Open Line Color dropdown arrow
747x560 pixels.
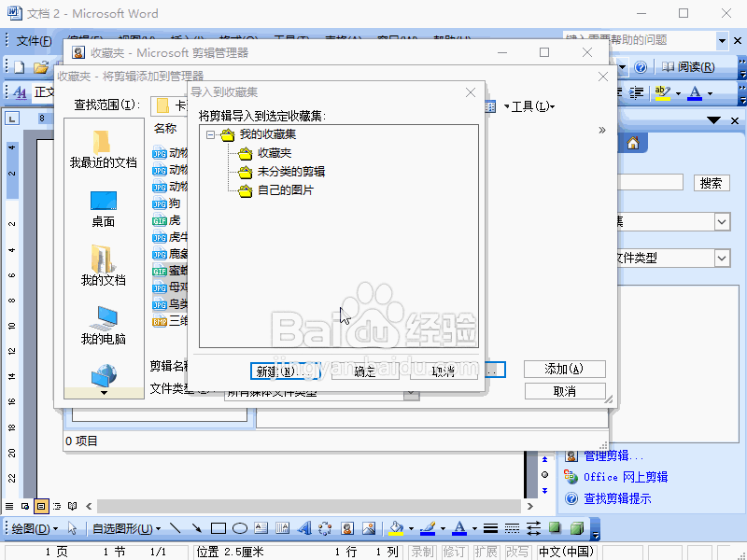click(x=443, y=528)
